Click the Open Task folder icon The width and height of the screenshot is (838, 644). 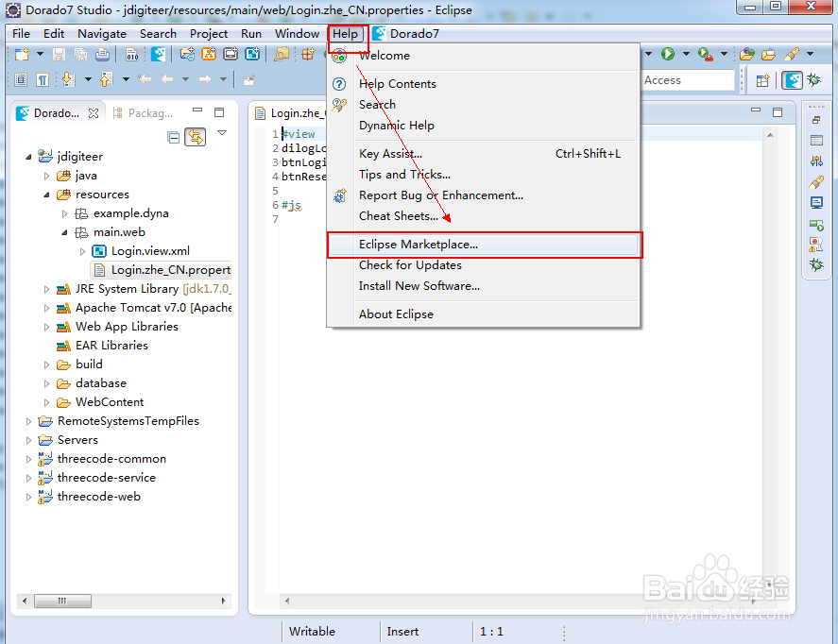click(768, 54)
